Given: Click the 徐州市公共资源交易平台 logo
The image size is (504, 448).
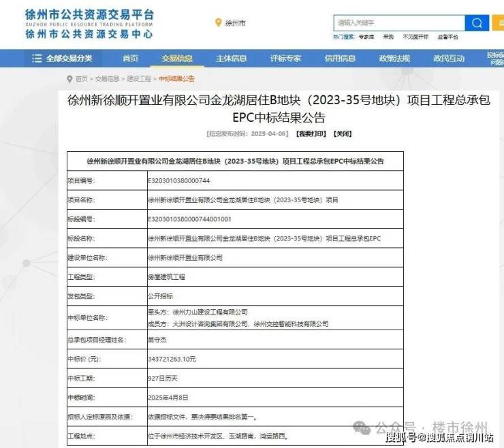Looking at the screenshot, I should 89,24.
